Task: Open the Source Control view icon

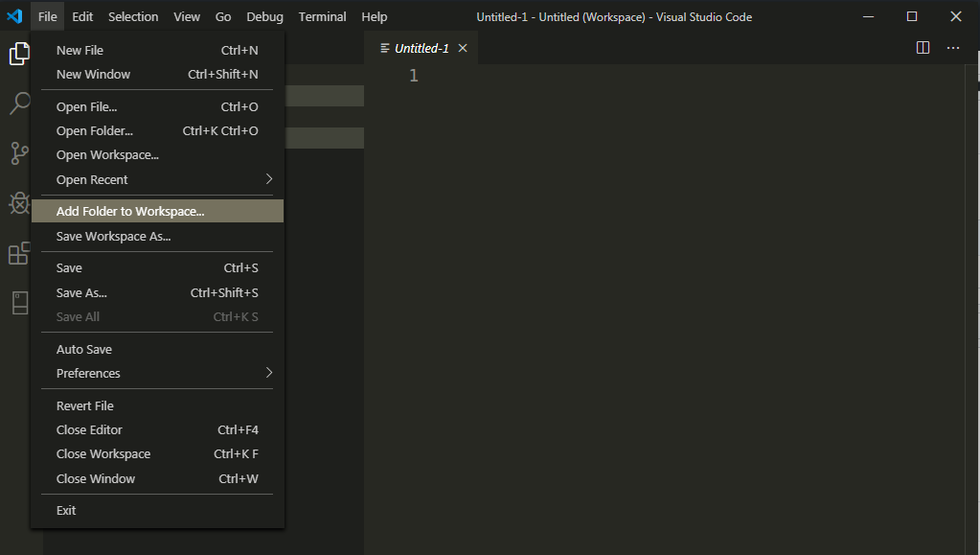Action: coord(19,153)
